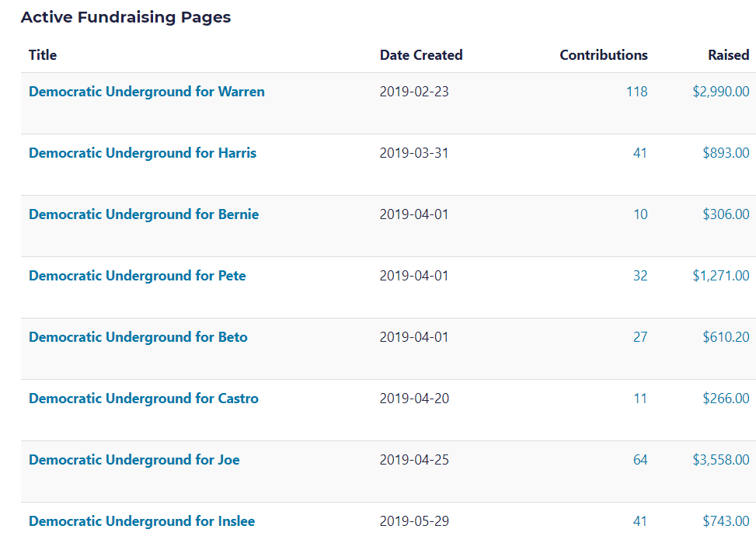Open Democratic Underground for Inslee page
The height and width of the screenshot is (550, 756).
pyautogui.click(x=141, y=521)
